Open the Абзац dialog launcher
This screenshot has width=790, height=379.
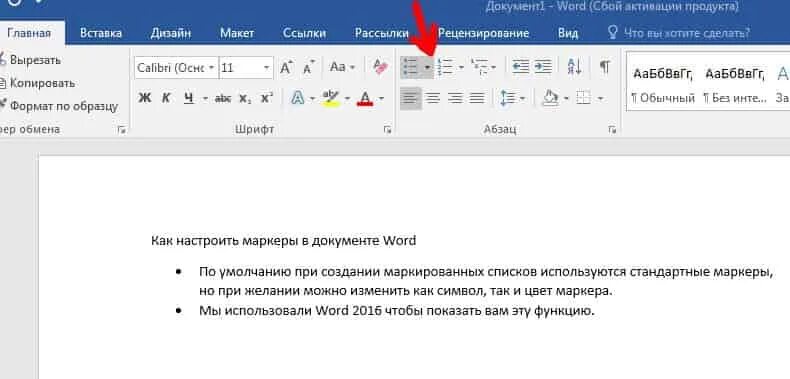point(612,130)
